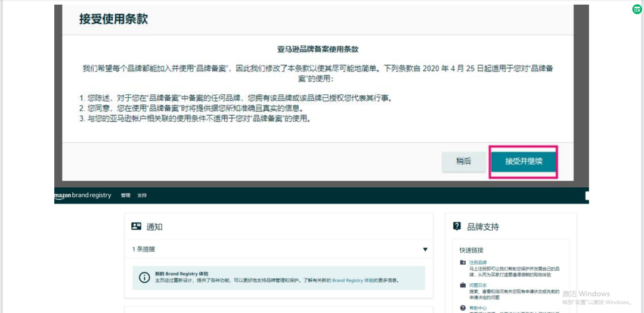This screenshot has width=644, height=313.
Task: Open the 管理 menu in the header
Action: (x=125, y=196)
